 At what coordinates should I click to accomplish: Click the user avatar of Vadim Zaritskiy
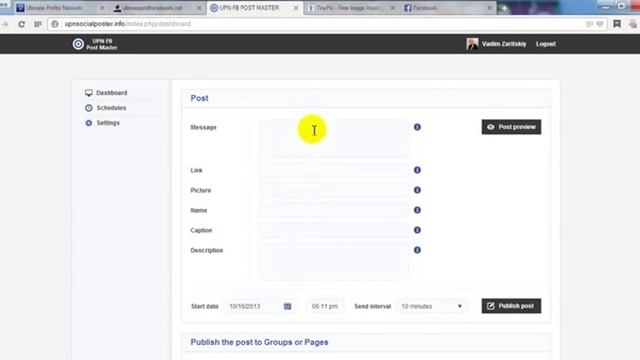472,44
